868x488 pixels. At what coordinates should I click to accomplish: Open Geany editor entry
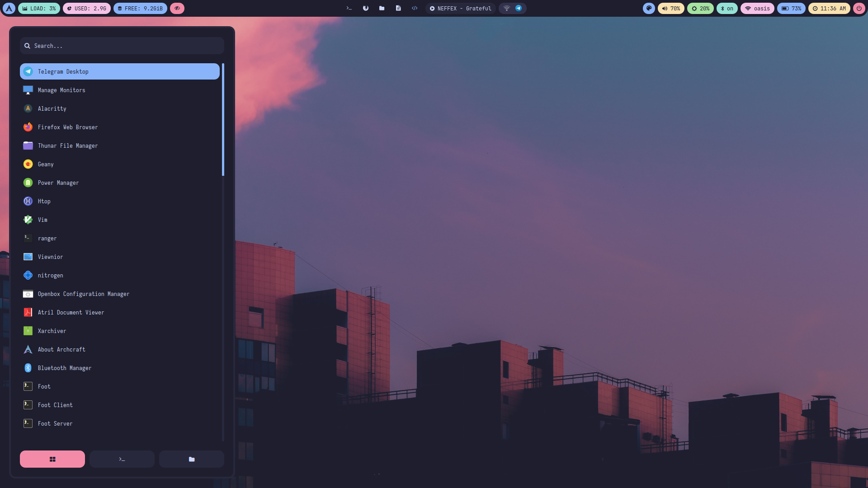click(46, 164)
